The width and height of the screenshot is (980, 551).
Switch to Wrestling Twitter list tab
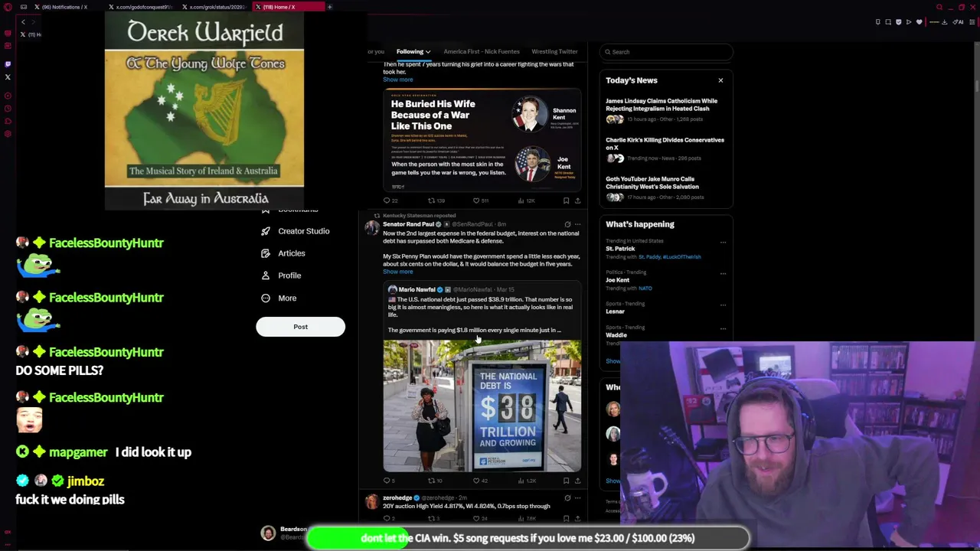(x=554, y=51)
